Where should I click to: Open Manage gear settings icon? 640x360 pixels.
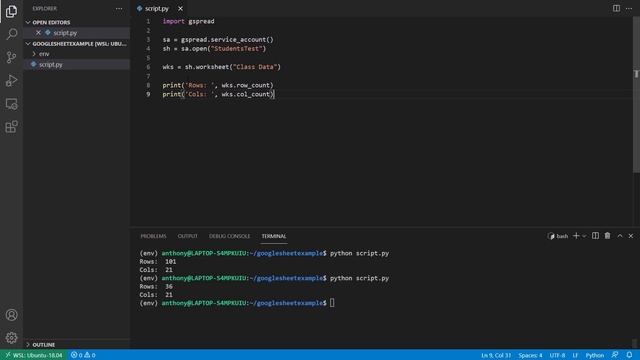click(11, 338)
